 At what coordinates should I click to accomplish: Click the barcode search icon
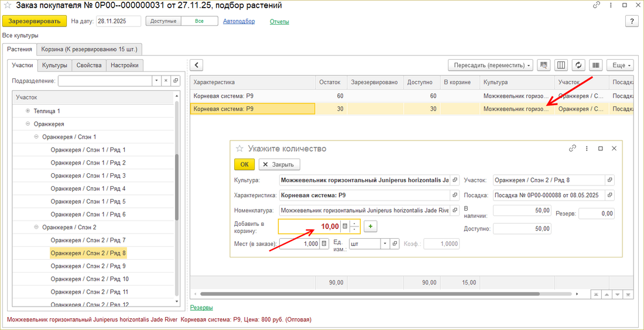tap(543, 65)
